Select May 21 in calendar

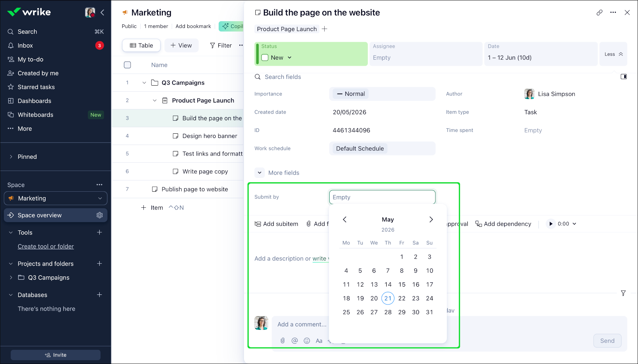tap(388, 298)
